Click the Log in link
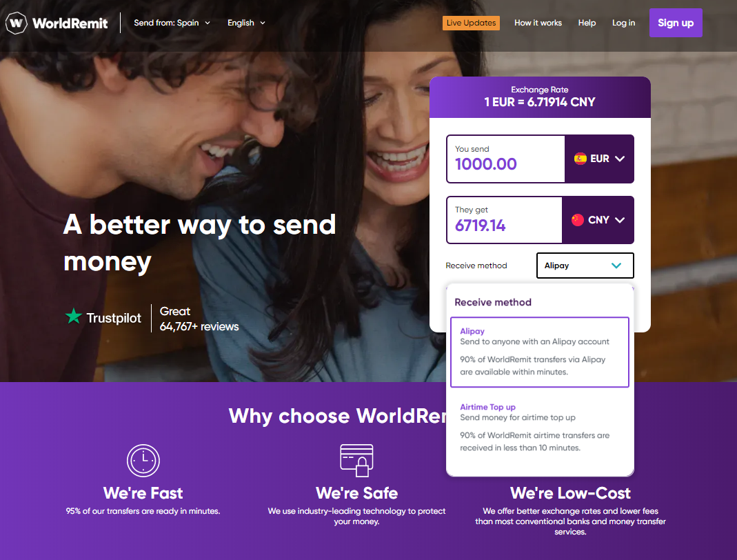This screenshot has width=737, height=560. tap(623, 23)
